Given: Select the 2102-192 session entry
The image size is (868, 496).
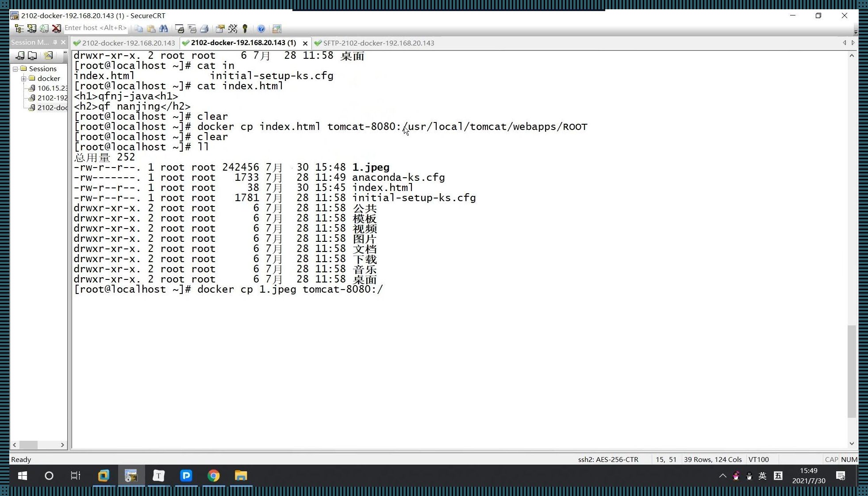Looking at the screenshot, I should [52, 98].
